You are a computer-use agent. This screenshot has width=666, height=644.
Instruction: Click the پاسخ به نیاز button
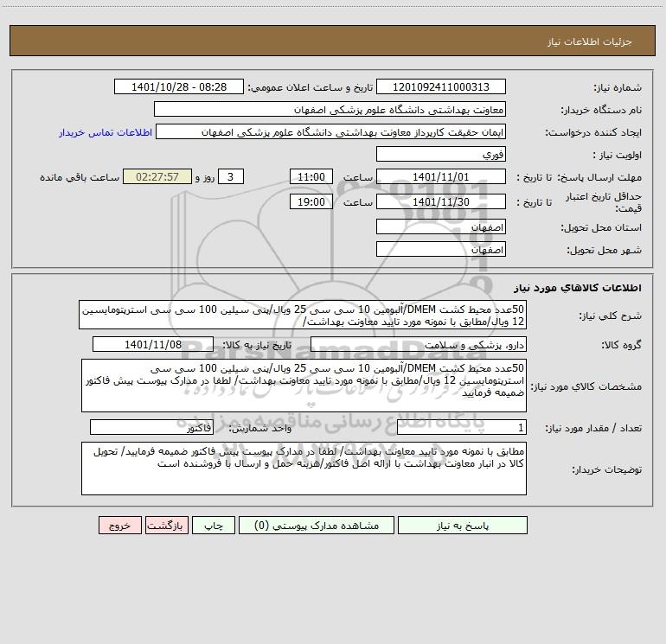pos(463,525)
